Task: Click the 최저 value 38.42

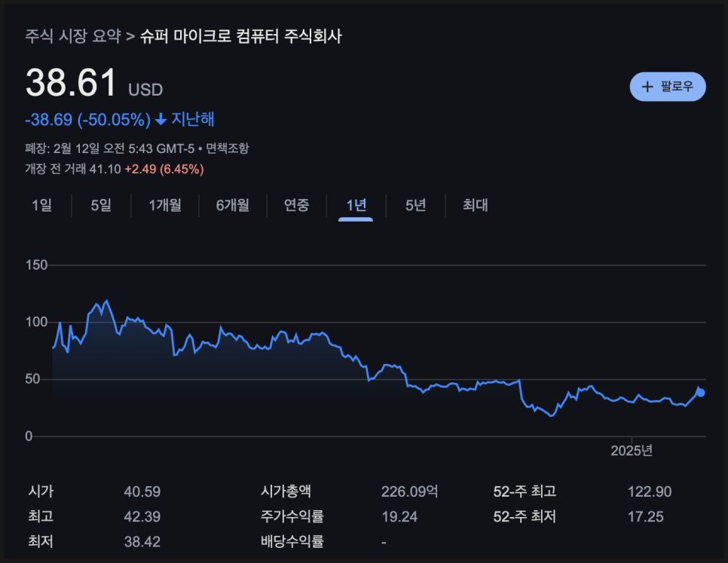Action: 142,542
